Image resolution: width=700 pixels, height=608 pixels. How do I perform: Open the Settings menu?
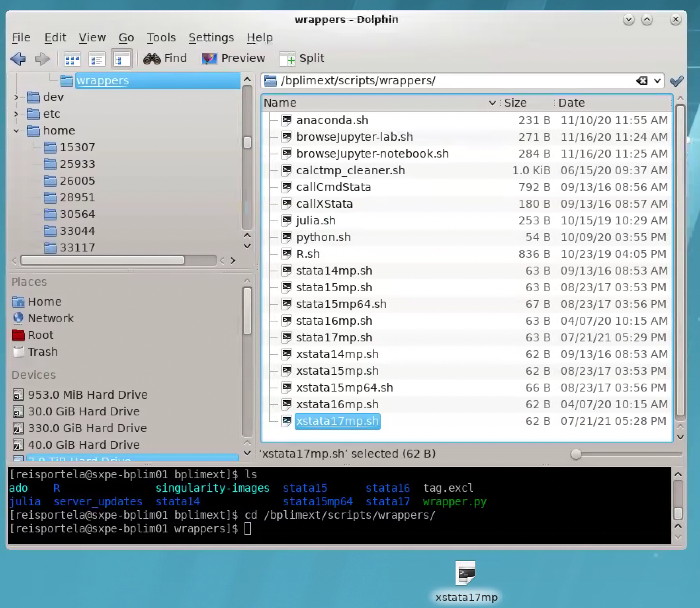pyautogui.click(x=211, y=37)
